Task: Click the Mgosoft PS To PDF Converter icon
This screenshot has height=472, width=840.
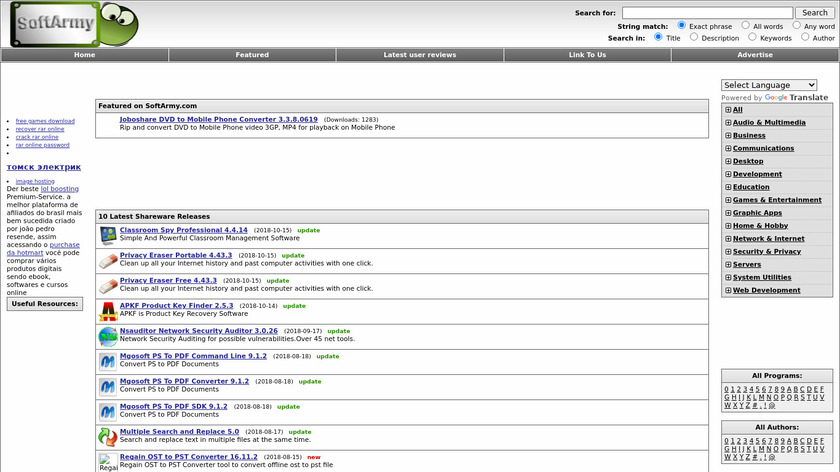Action: [108, 387]
